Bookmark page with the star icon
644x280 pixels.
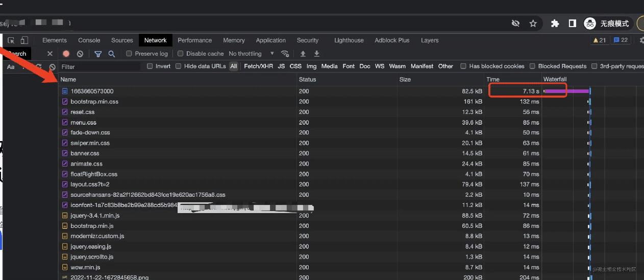[533, 24]
